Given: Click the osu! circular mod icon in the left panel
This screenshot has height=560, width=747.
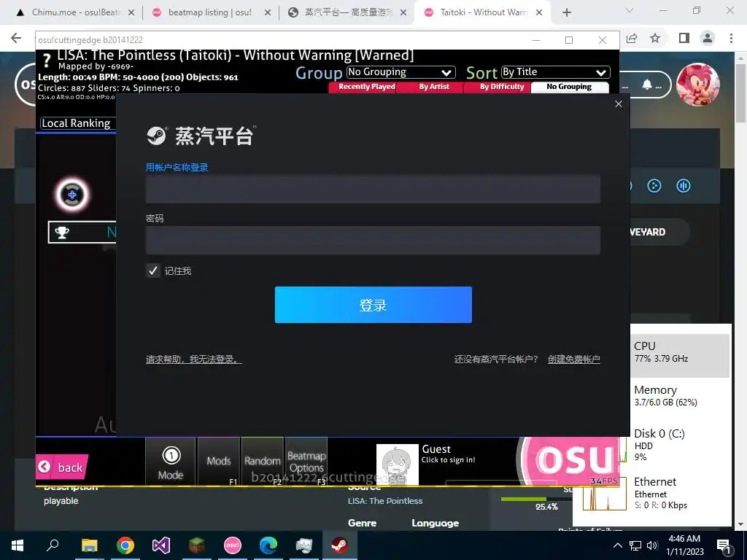Looking at the screenshot, I should 72,194.
